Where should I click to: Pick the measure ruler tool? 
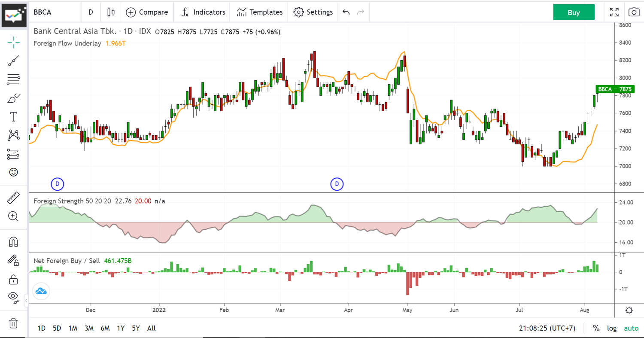[x=13, y=198]
